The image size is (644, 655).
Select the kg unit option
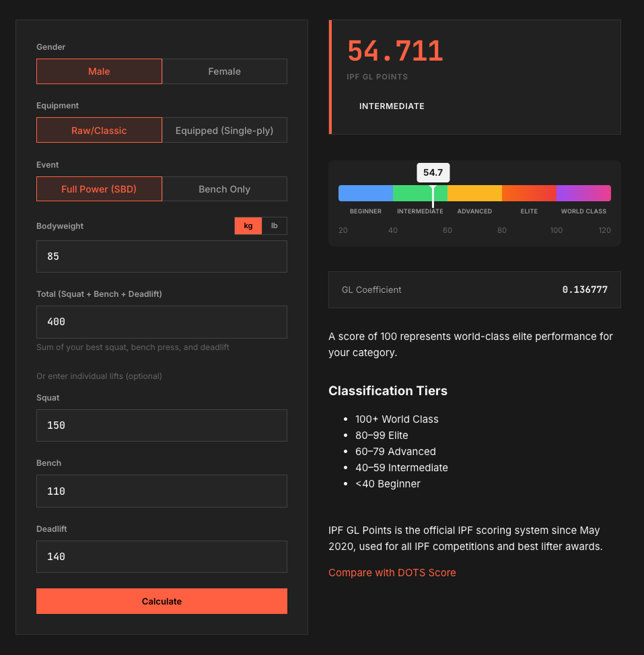[248, 226]
